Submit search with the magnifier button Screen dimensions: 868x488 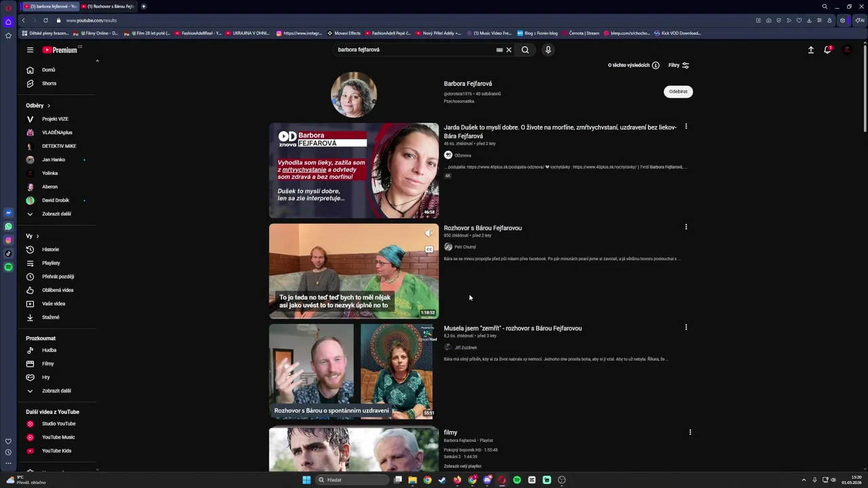[x=525, y=49]
